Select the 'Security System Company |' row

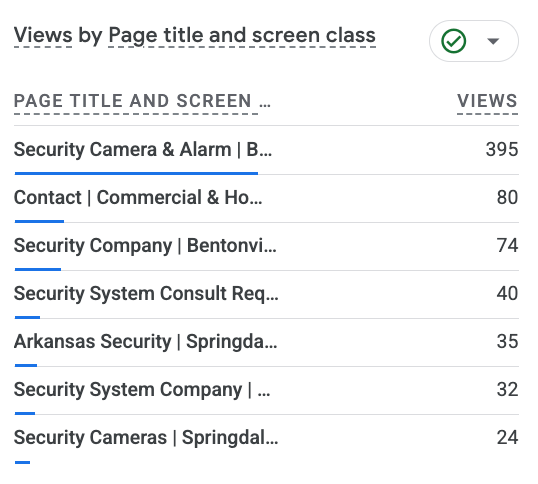click(266, 390)
